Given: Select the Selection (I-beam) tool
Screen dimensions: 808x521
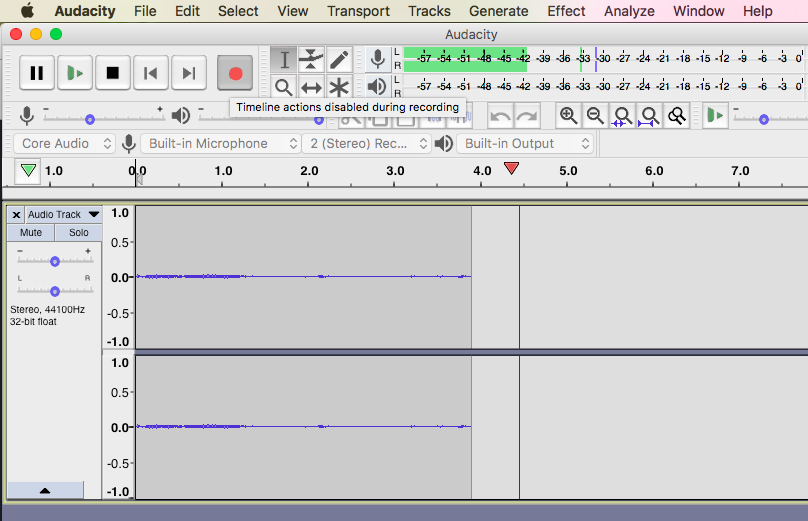Looking at the screenshot, I should [x=284, y=59].
